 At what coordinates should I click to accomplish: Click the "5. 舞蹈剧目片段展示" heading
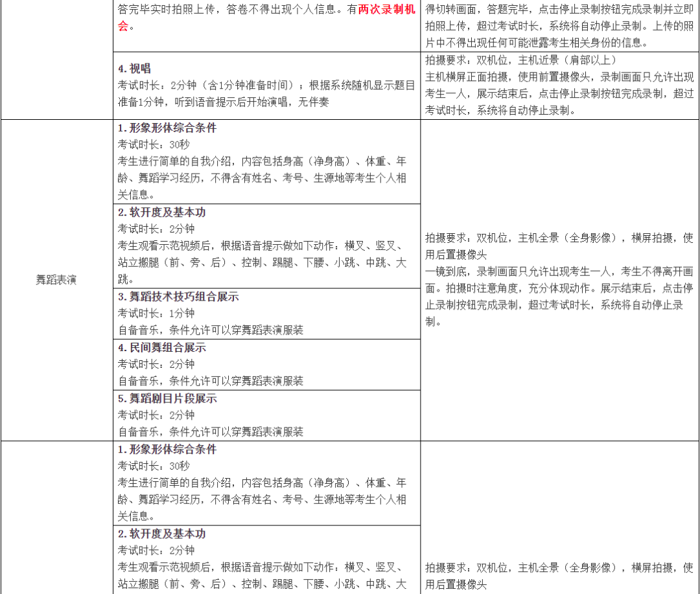click(x=167, y=398)
